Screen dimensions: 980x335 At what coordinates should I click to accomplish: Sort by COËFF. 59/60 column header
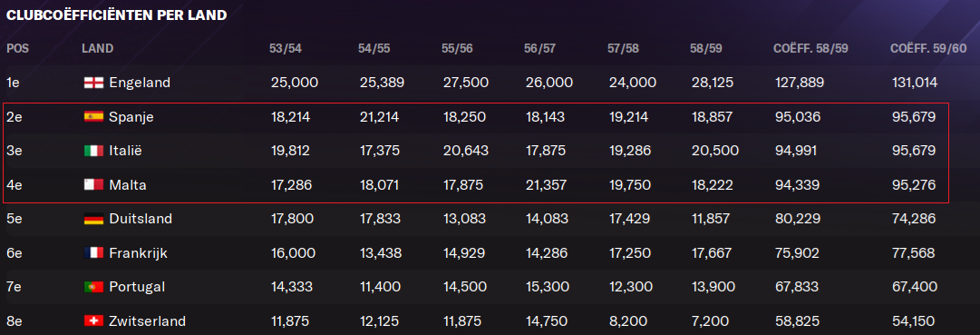927,49
